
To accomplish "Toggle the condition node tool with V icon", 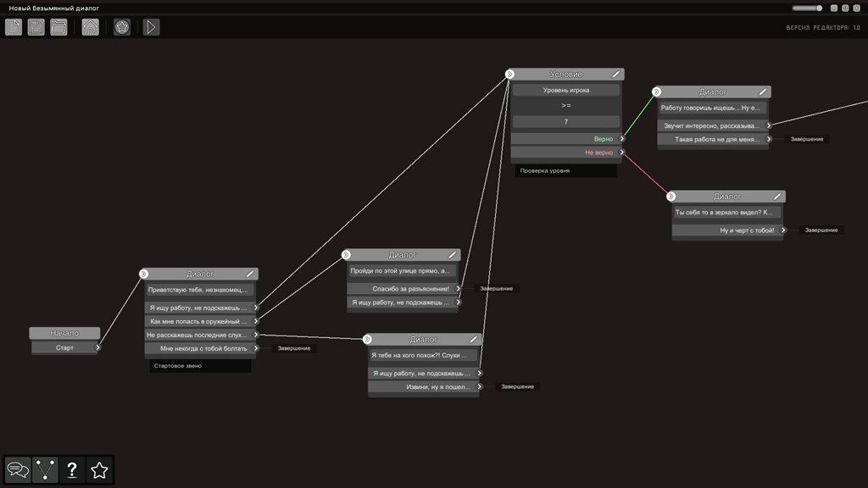I will click(x=46, y=469).
